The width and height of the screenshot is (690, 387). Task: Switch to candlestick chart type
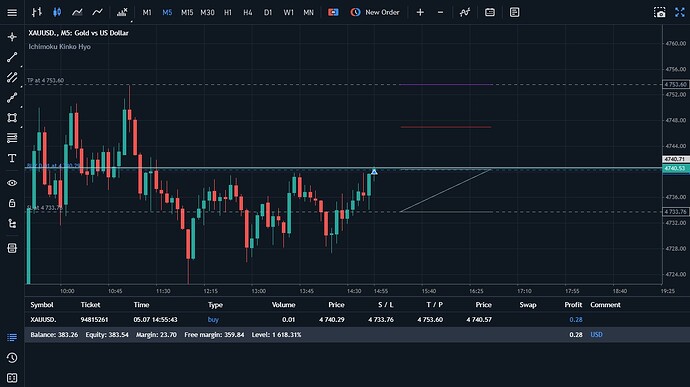tap(57, 12)
